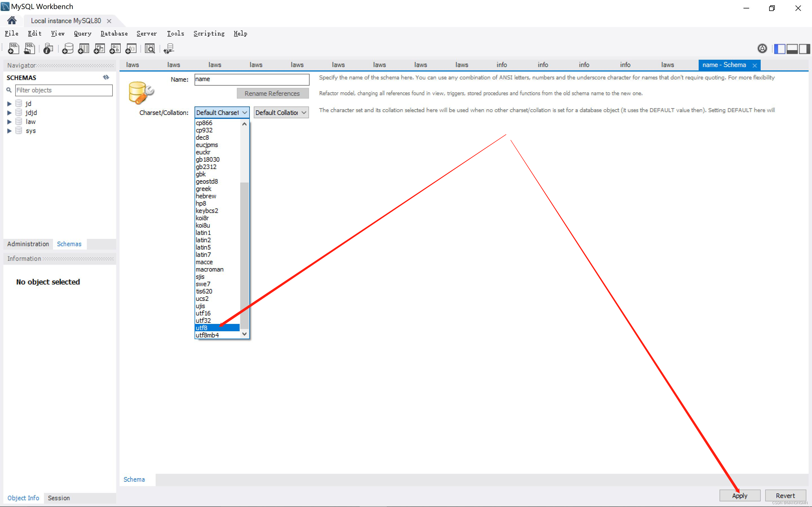Expand the jdjd schema tree item
This screenshot has height=507, width=812.
click(x=9, y=112)
